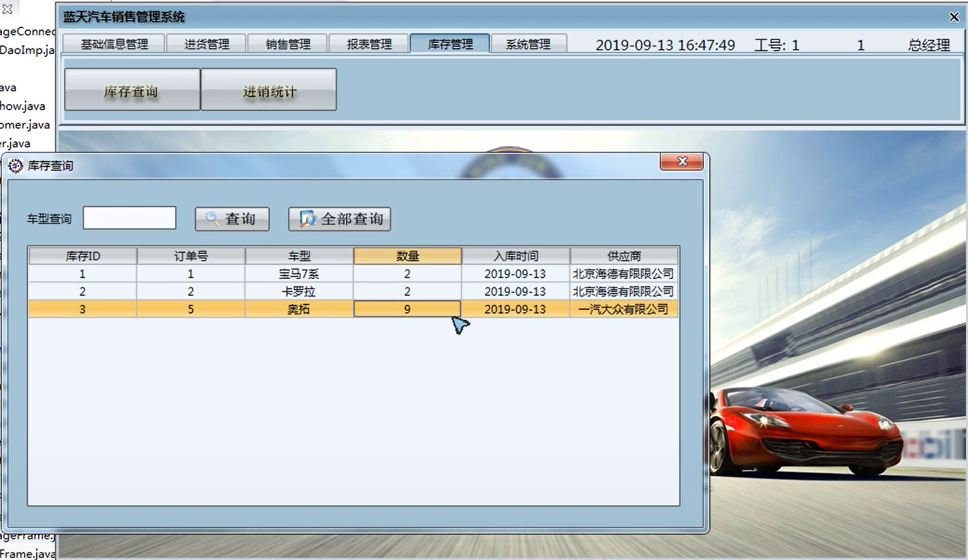968x560 pixels.
Task: Select the 库存管理 tab
Action: click(449, 43)
